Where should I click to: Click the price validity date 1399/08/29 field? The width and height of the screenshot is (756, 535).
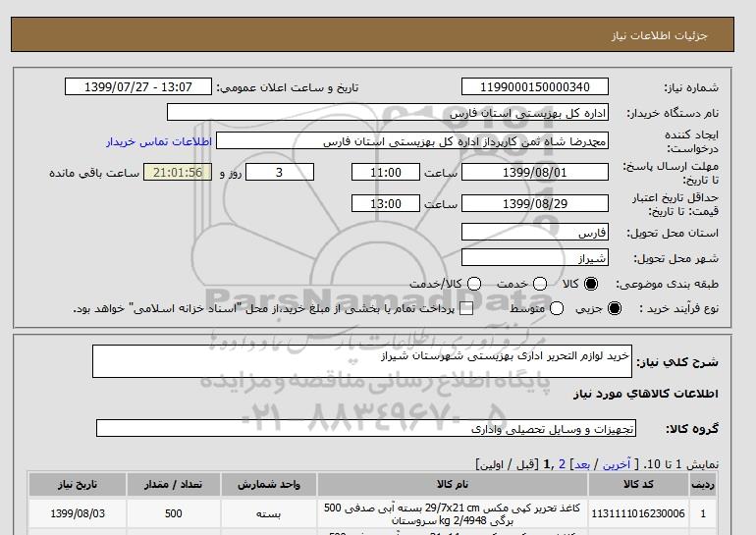[x=535, y=203]
